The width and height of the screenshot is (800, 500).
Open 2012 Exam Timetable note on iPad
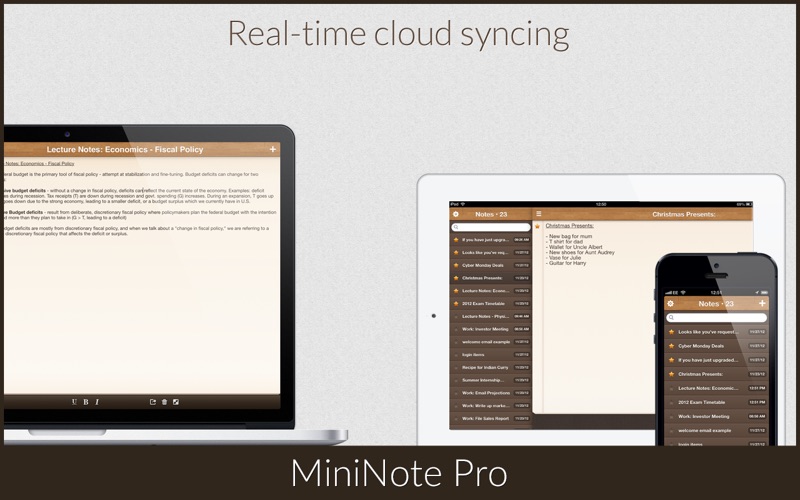point(491,304)
